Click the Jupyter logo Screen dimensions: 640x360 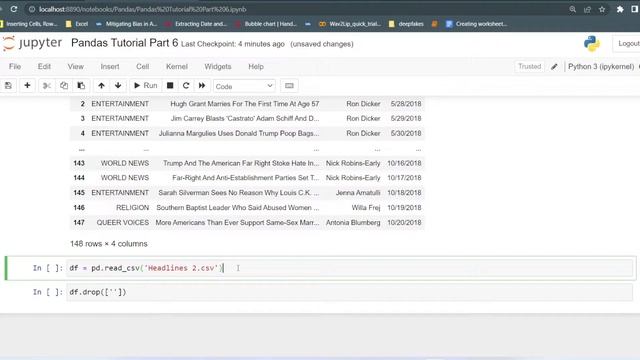(32, 43)
